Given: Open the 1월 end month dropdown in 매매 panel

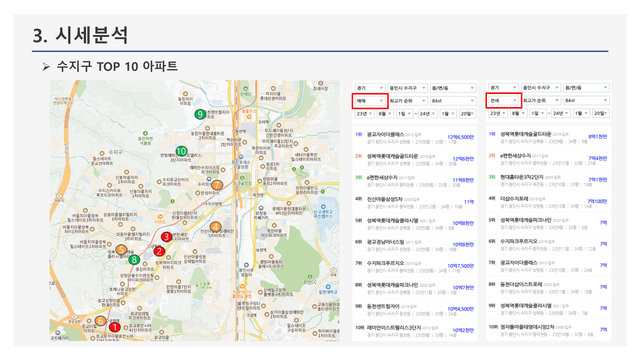Looking at the screenshot, I should 448,113.
